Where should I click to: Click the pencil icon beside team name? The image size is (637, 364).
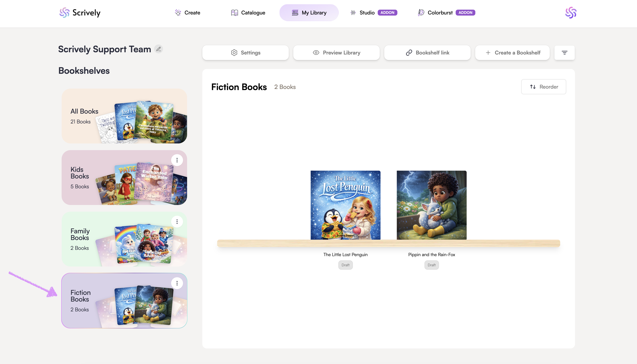(x=159, y=49)
